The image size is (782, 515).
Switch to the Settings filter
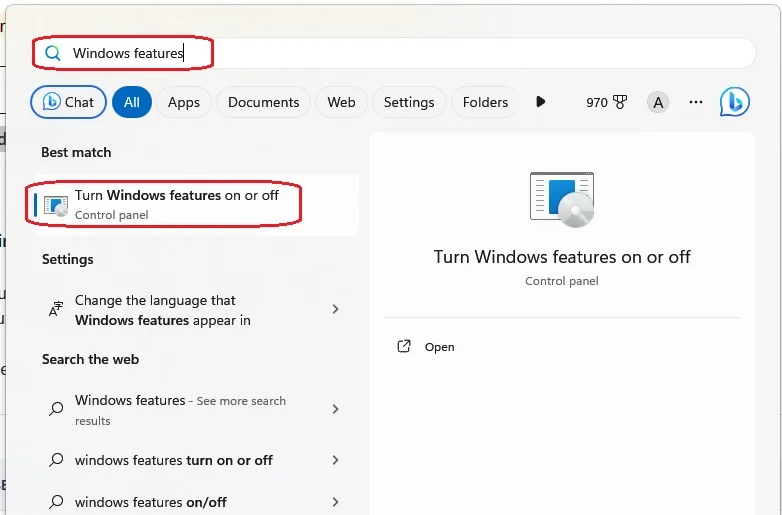[409, 102]
